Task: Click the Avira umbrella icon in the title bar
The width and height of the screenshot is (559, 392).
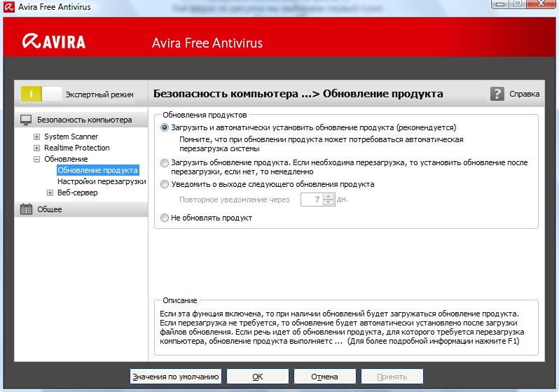Action: [x=9, y=7]
